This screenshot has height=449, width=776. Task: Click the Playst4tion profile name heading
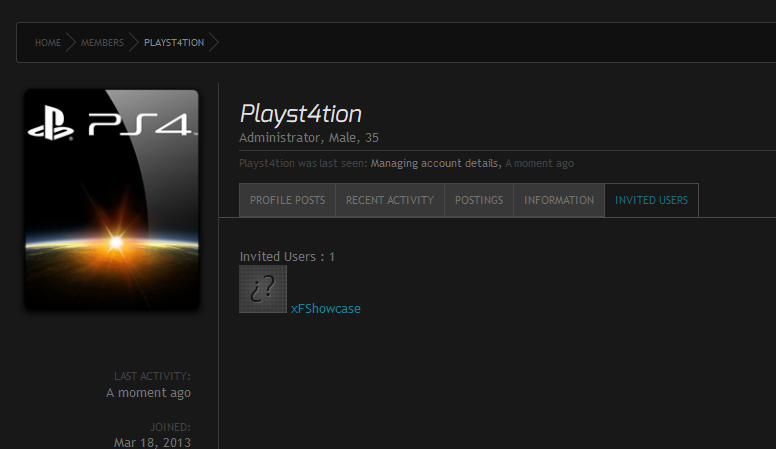click(300, 114)
